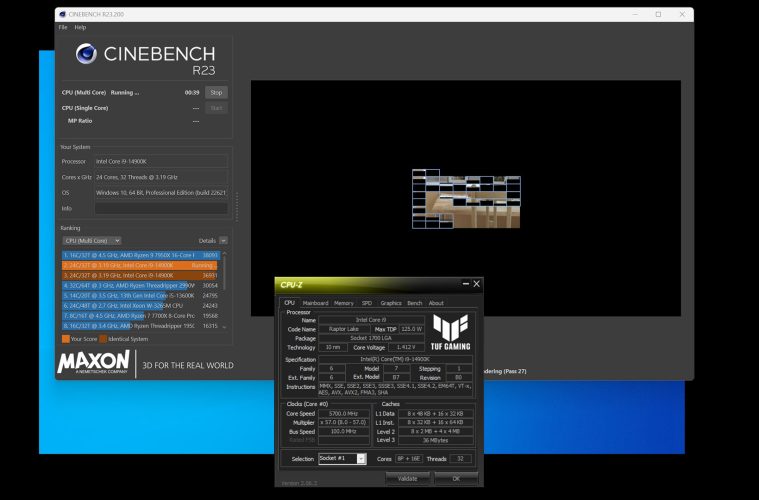Click the Threads value 32 in CPU-Z
Image resolution: width=759 pixels, height=500 pixels.
[x=460, y=459]
